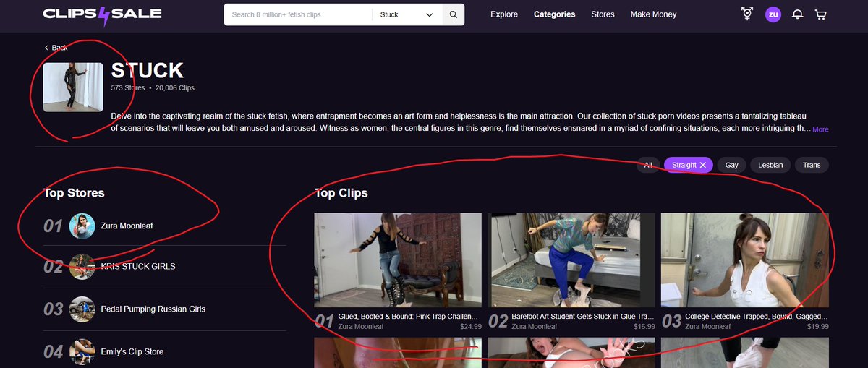This screenshot has width=868, height=368.
Task: Click the $24.99 price
Action: pos(471,327)
